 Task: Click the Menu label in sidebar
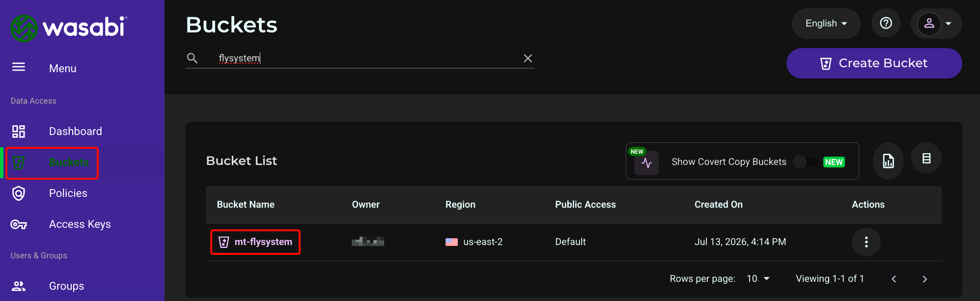pos(63,68)
